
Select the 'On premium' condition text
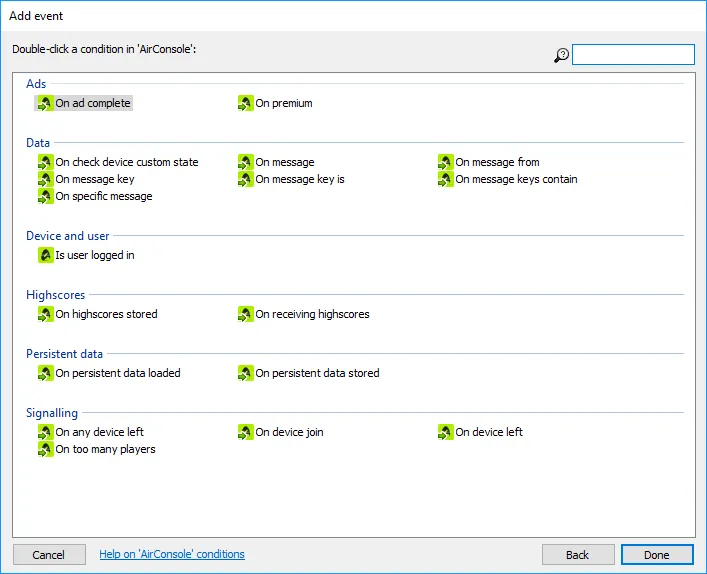tap(284, 103)
